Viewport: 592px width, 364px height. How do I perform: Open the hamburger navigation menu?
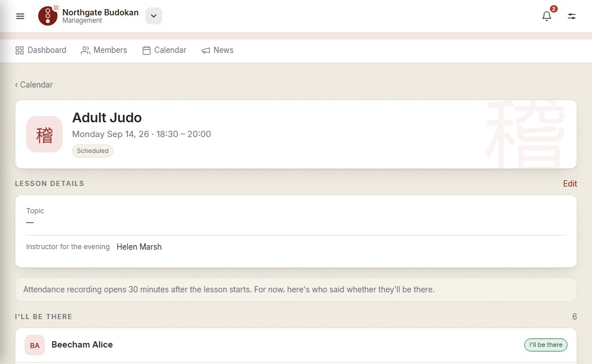(20, 16)
